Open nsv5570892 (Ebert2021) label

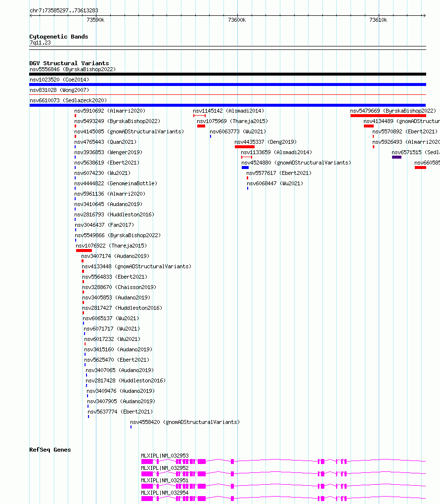point(405,131)
